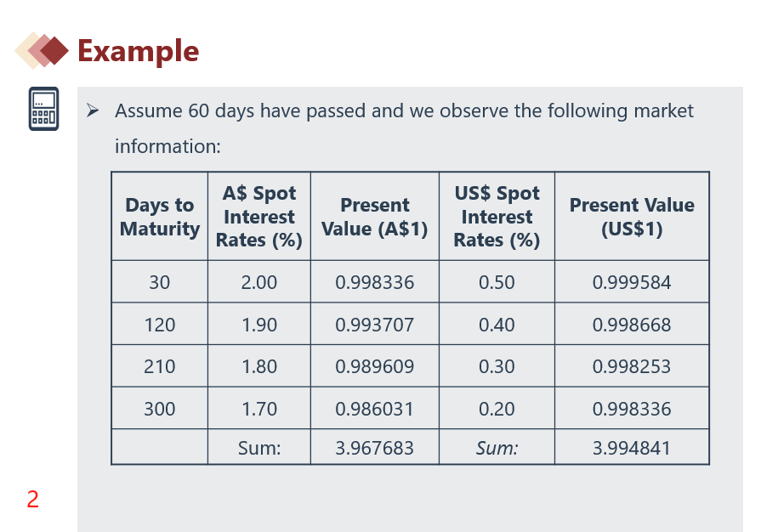The image size is (761, 532).
Task: Select the 'Example' slide title
Action: [138, 51]
